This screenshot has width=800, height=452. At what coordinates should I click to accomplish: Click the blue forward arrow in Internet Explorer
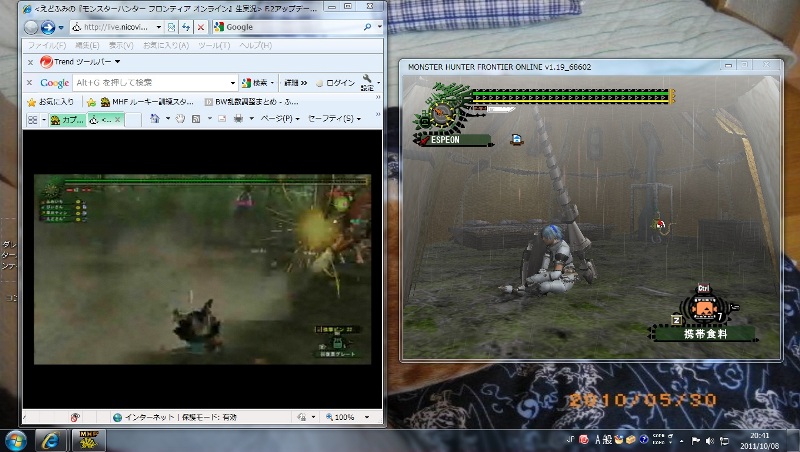pyautogui.click(x=47, y=27)
